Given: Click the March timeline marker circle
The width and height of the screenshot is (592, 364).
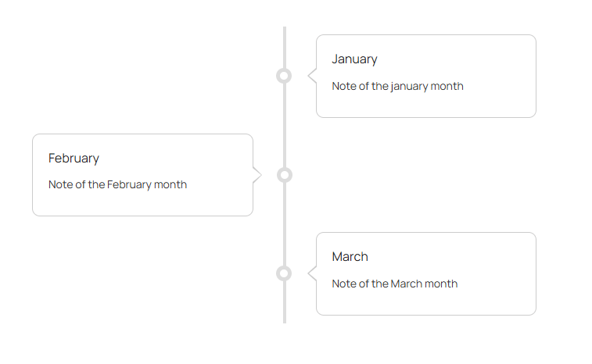Looking at the screenshot, I should tap(284, 273).
